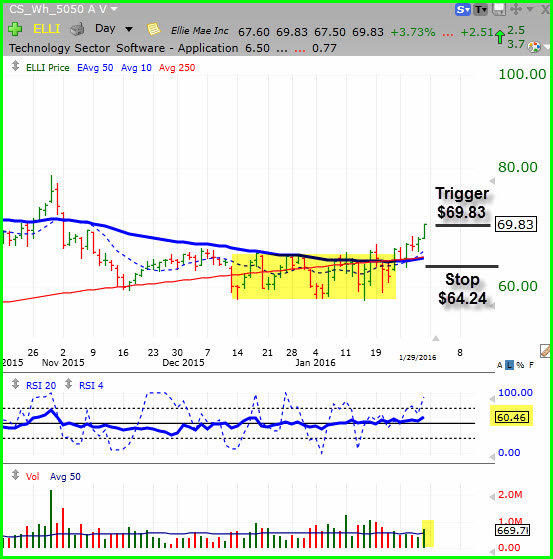Click the price pane resize arrows icon
The width and height of the screenshot is (553, 559).
15,66
